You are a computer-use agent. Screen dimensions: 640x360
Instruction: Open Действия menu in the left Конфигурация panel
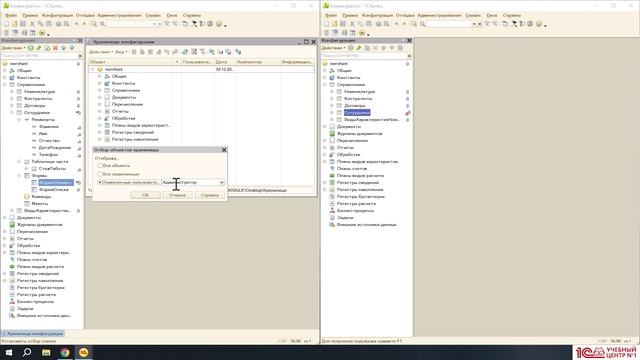click(13, 48)
